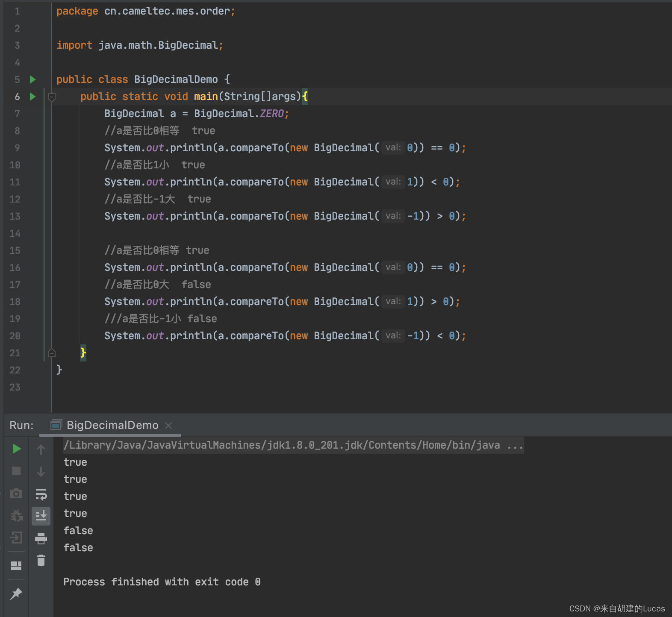Click Process finished with exit code 0

click(x=162, y=582)
